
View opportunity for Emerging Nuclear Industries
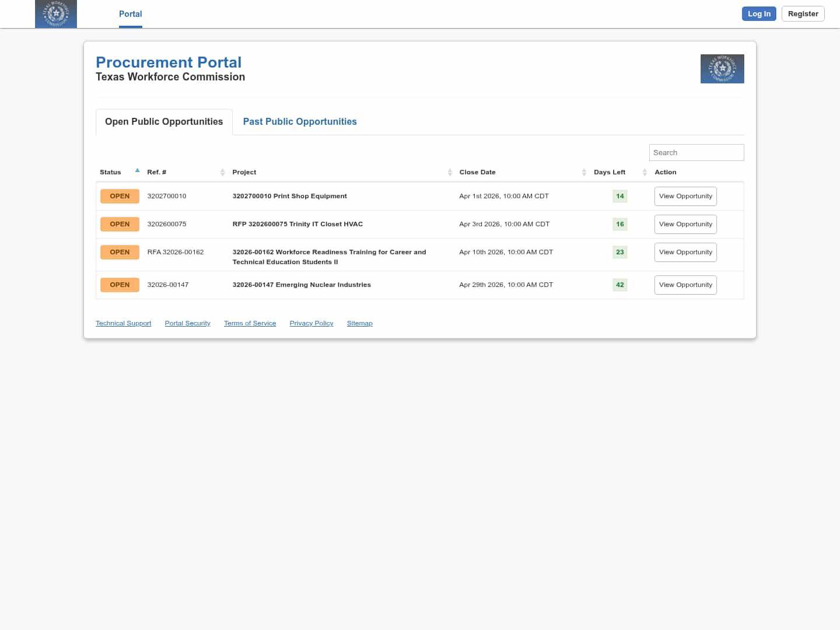pyautogui.click(x=685, y=285)
